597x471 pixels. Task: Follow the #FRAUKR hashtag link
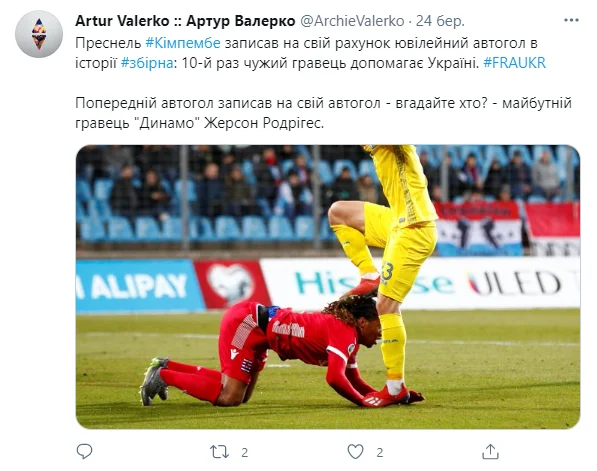pyautogui.click(x=514, y=63)
